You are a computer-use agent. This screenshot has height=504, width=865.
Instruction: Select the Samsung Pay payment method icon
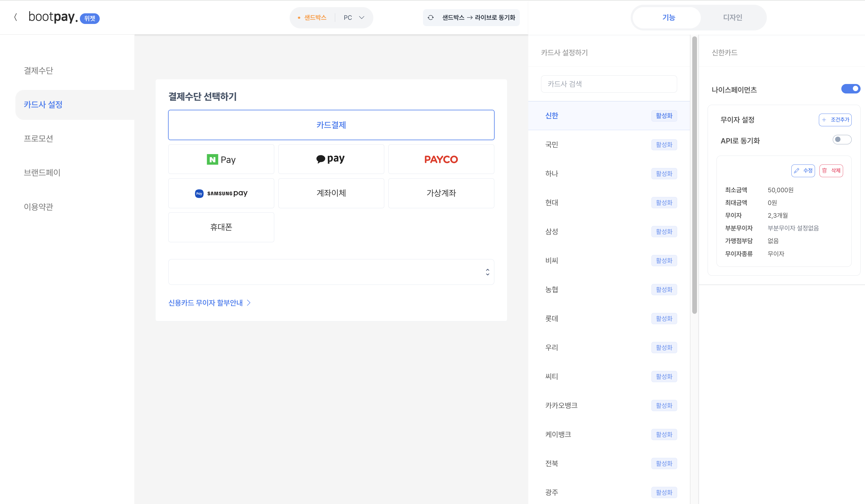point(221,193)
